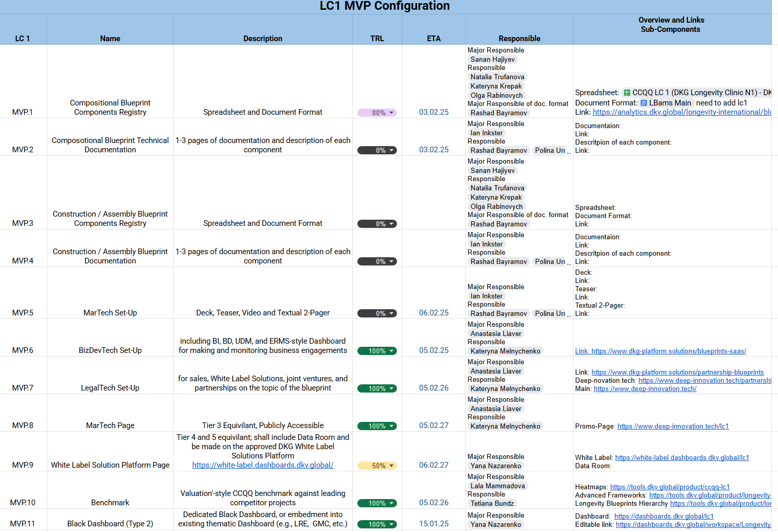Expand the 100% TRL dropdown for BizDevTech Set-Up
This screenshot has width=778, height=532.
[x=391, y=351]
